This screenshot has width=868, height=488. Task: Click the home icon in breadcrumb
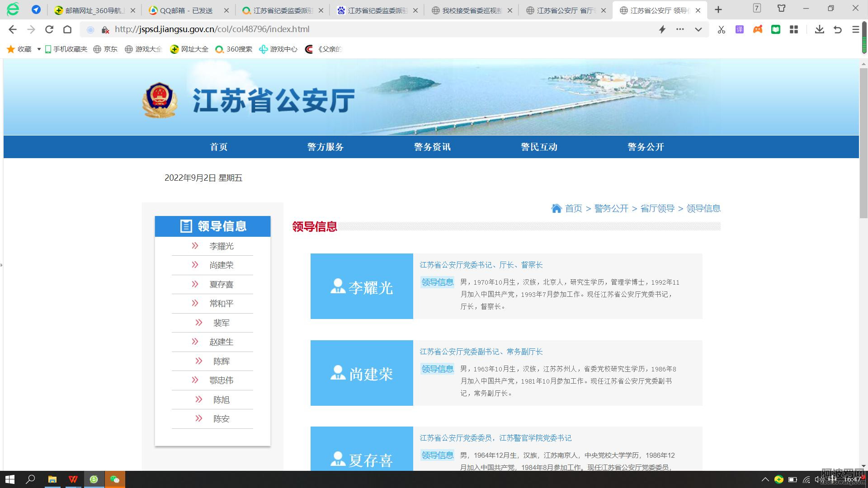[557, 208]
